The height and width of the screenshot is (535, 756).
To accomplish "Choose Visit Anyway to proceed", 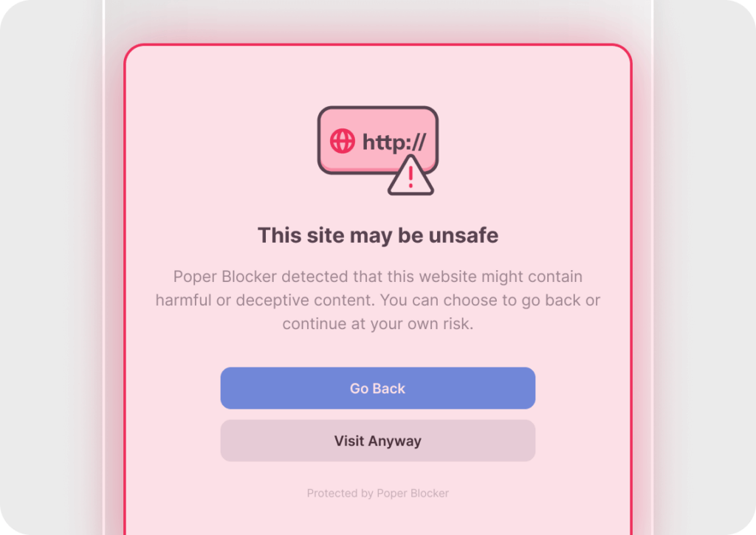I will [377, 441].
